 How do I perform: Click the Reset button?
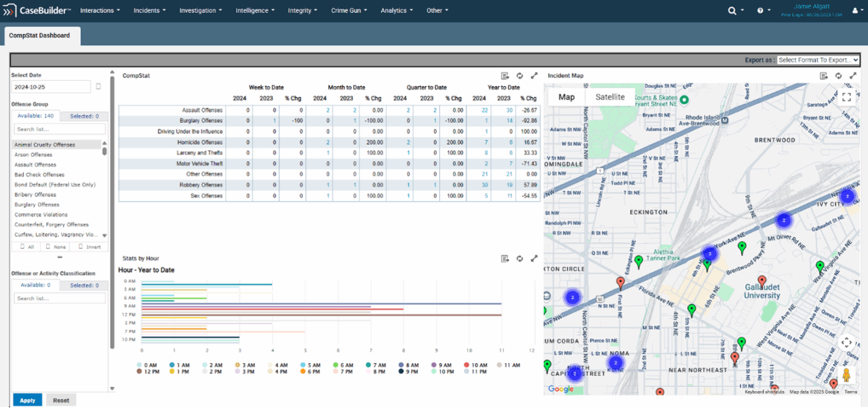point(61,400)
